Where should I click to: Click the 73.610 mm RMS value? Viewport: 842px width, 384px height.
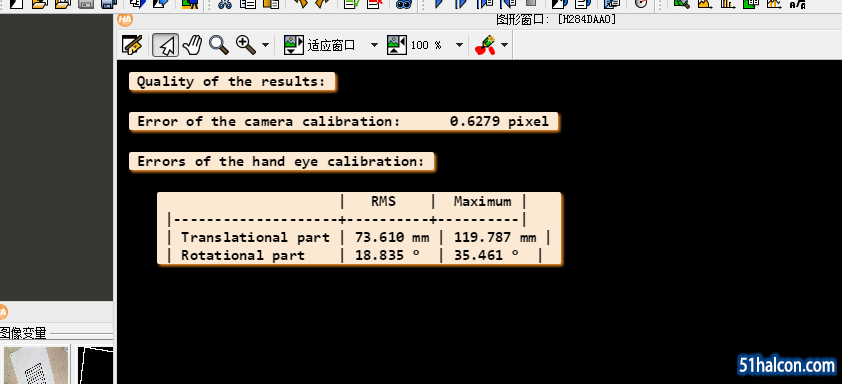392,237
